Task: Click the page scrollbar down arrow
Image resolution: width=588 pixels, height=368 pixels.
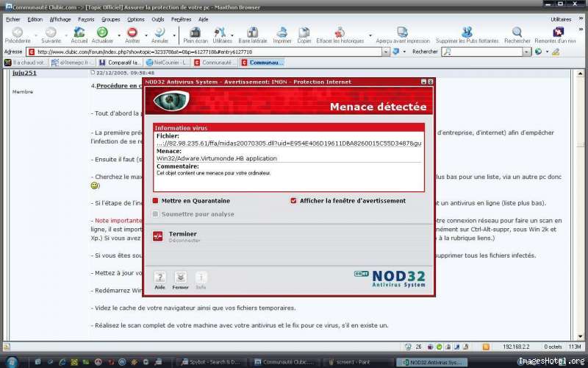Action: 581,336
